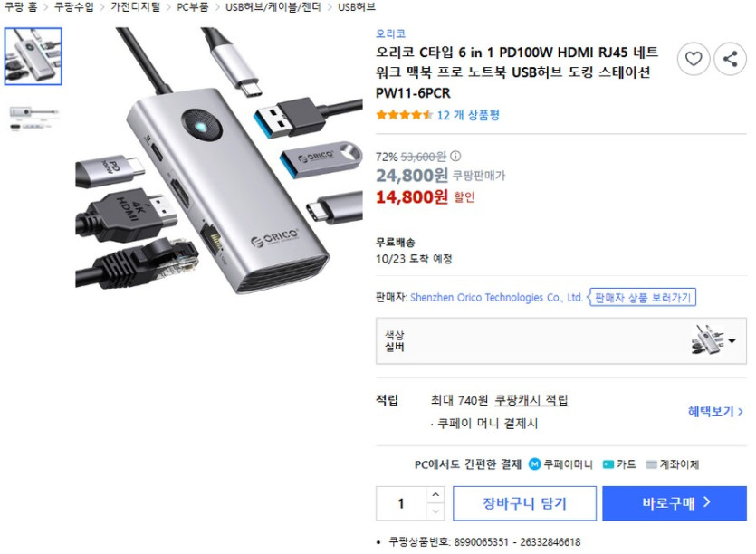The image size is (756, 554).
Task: Open the share icon next to the heart
Action: point(731,58)
